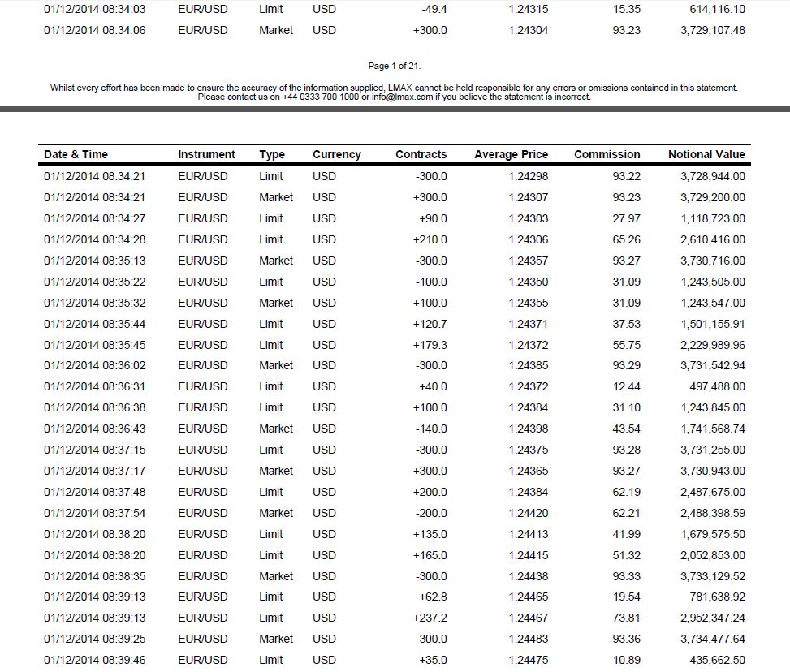Select notional value 2,488,398.59
The height and width of the screenshot is (672, 790).
pos(712,513)
